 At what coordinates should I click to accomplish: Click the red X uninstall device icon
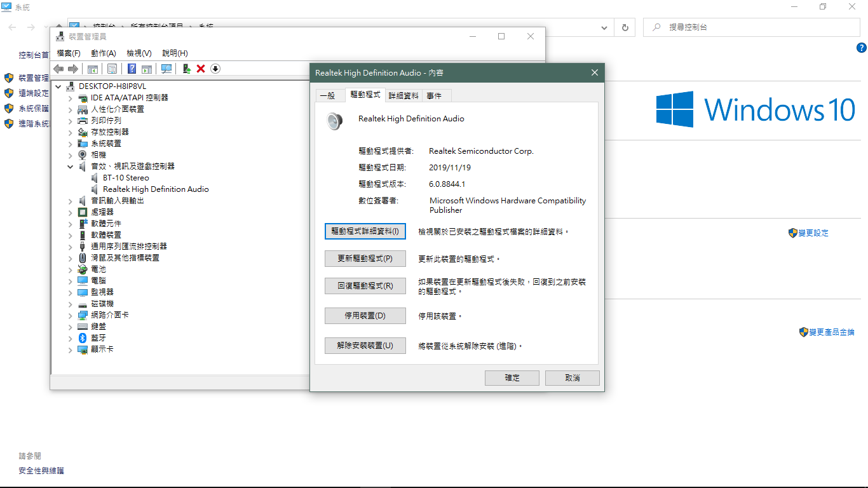tap(201, 69)
